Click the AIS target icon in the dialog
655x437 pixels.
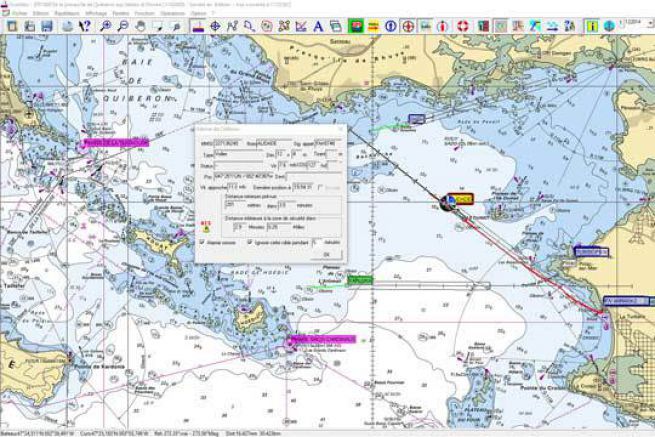pyautogui.click(x=206, y=227)
